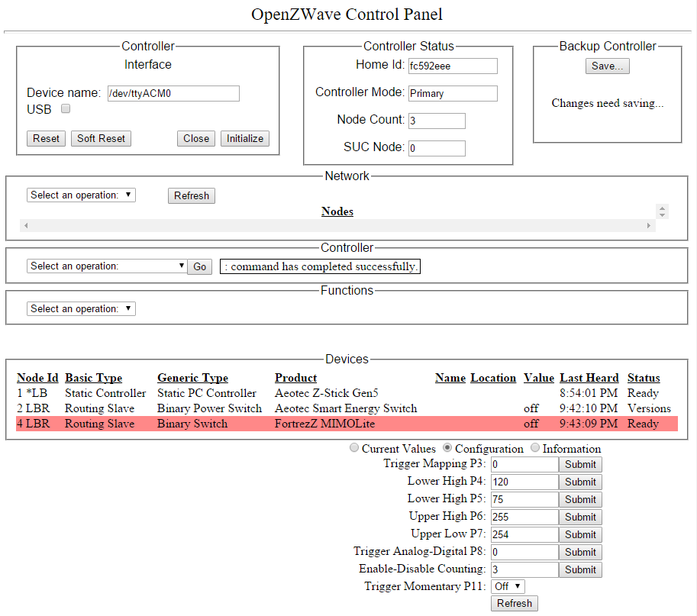Image resolution: width=697 pixels, height=616 pixels.
Task: Submit the Lower High P5 value
Action: pos(580,499)
